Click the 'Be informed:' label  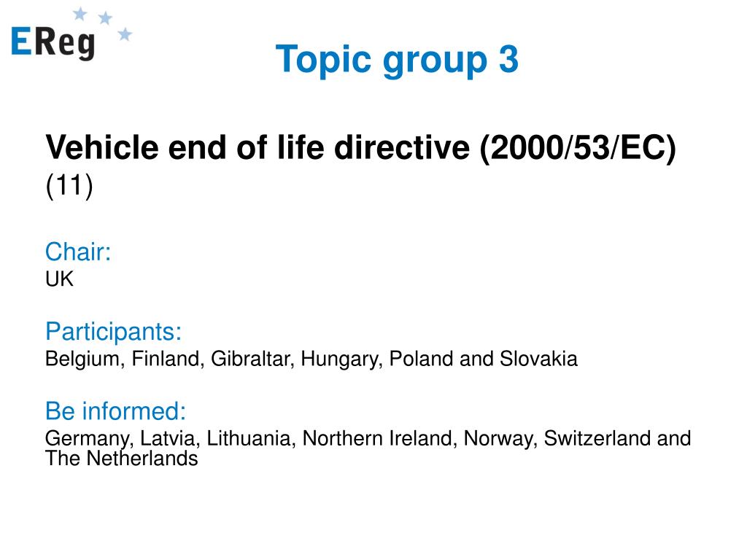[115, 411]
